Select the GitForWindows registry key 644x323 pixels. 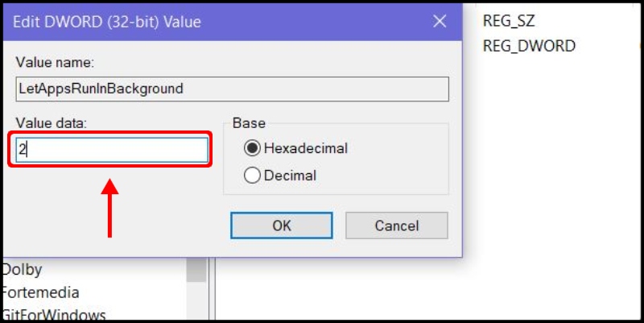(53, 314)
